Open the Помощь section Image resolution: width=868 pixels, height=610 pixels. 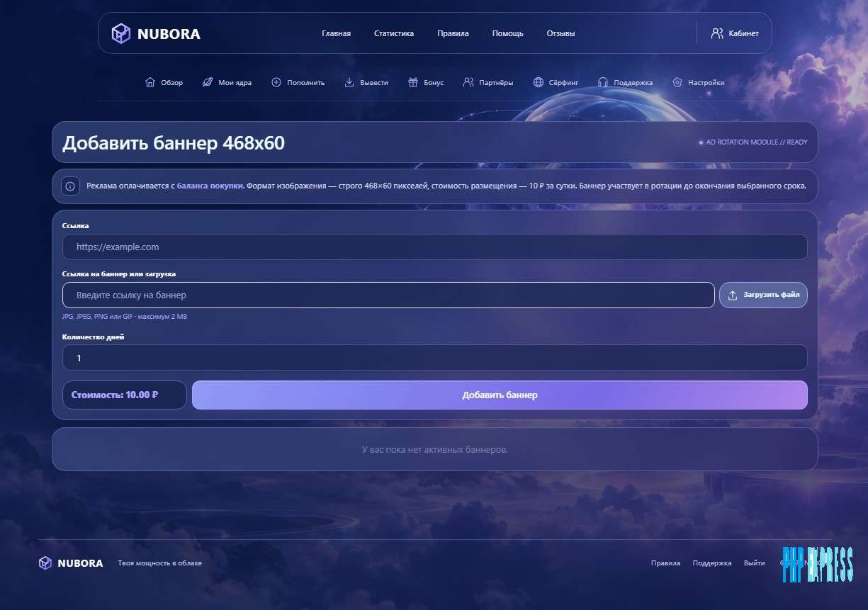(x=508, y=33)
